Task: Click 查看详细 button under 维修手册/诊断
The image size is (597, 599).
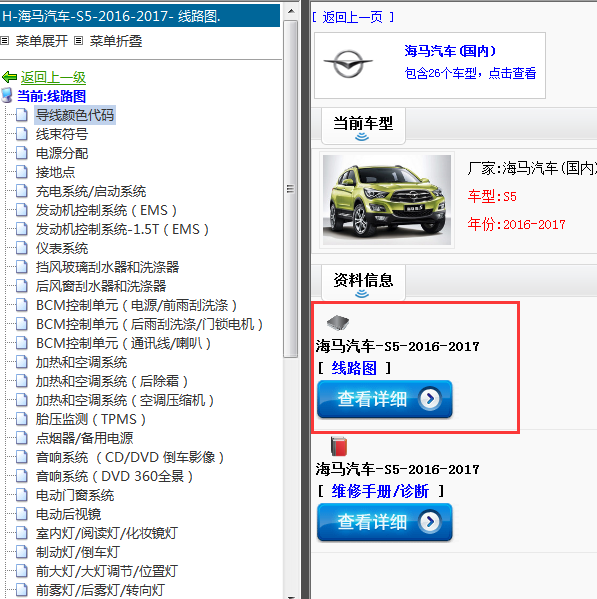Action: [x=385, y=522]
